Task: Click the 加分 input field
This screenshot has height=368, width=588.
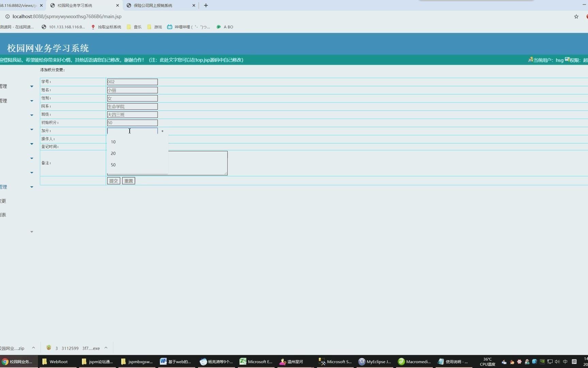Action: click(132, 131)
